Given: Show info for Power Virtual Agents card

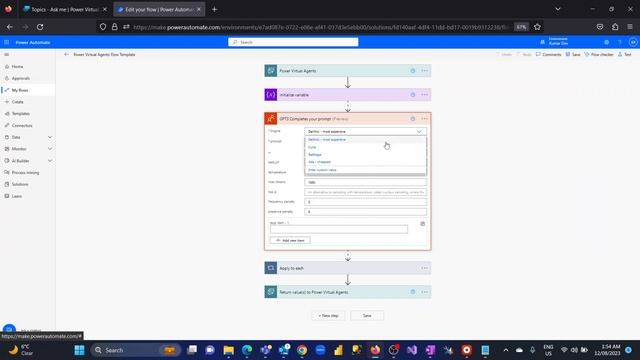Looking at the screenshot, I should (413, 71).
